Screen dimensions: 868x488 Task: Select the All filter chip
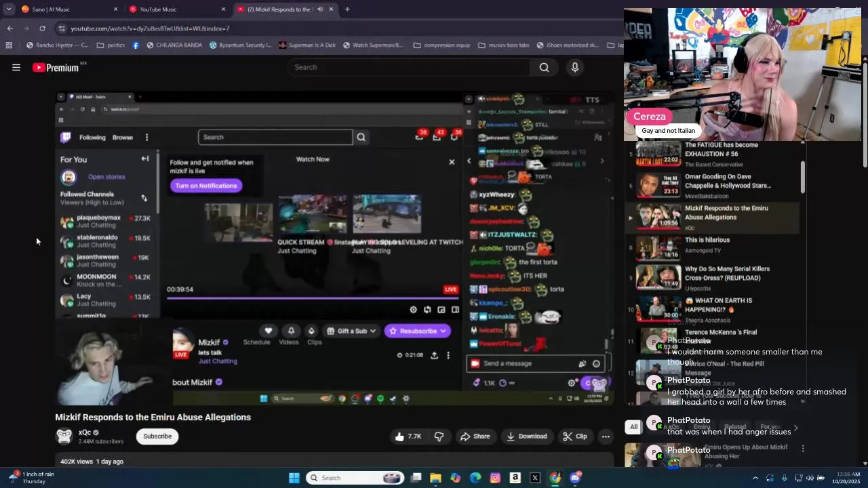point(633,426)
